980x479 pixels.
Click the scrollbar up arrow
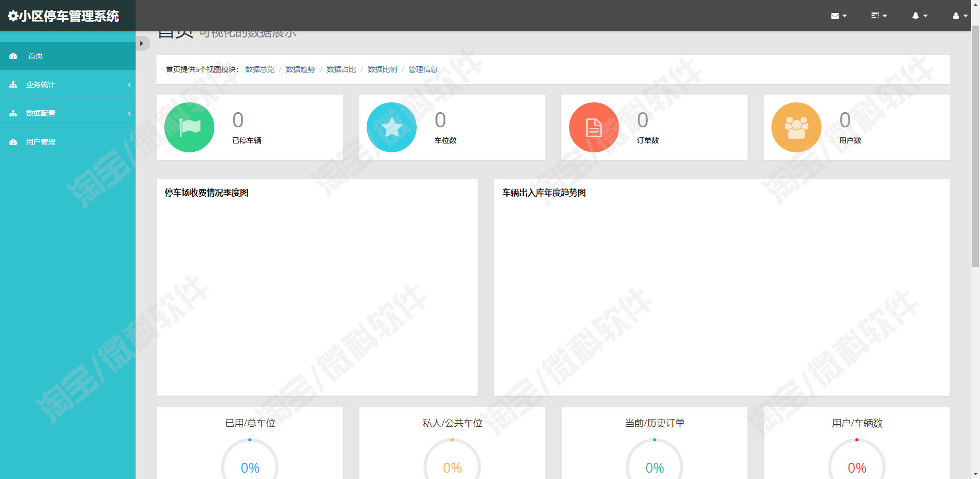pyautogui.click(x=975, y=4)
